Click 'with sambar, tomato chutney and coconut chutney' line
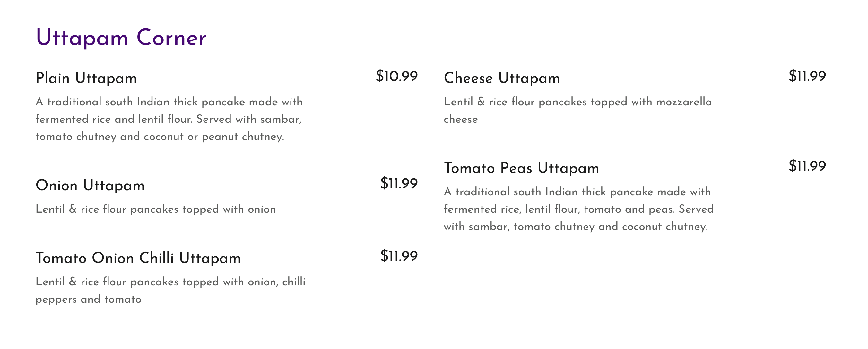868x349 pixels. (576, 227)
